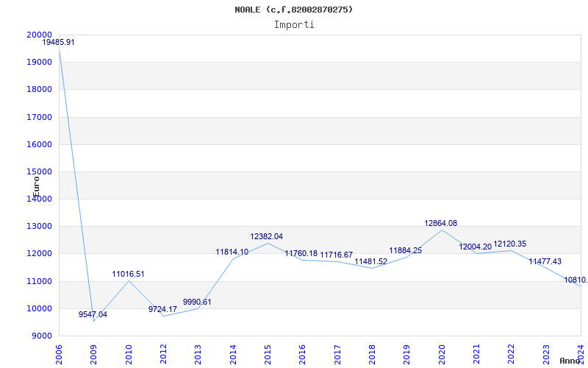Click the 2019 x-axis year label
The height and width of the screenshot is (368, 588).
[406, 354]
